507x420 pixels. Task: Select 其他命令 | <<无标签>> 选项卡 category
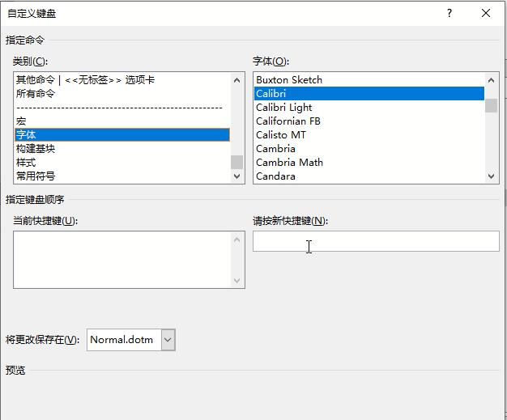122,80
